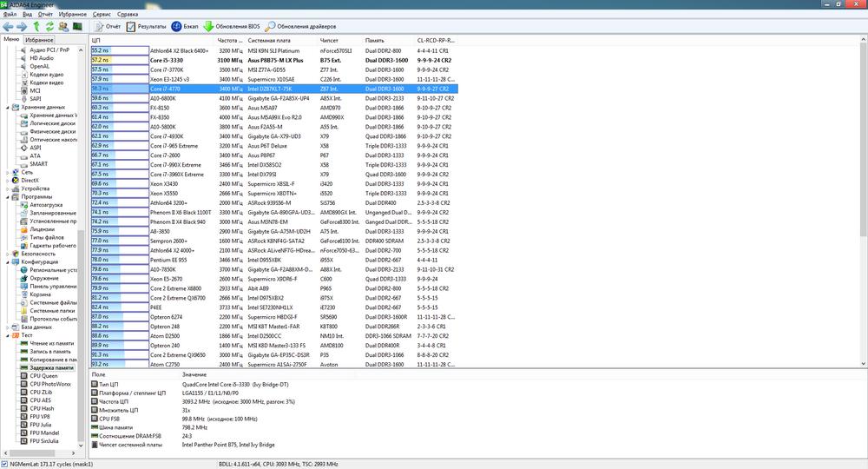Select HD Audio in the tree
868x469 pixels.
pos(42,58)
